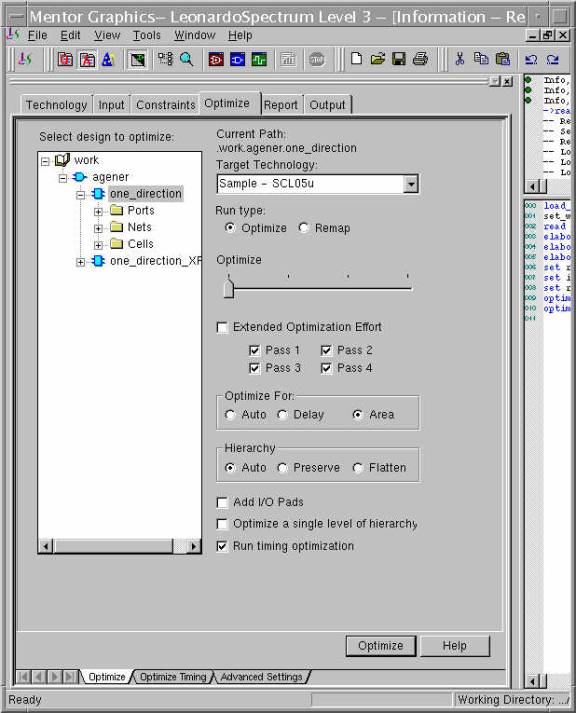Image resolution: width=576 pixels, height=713 pixels.
Task: Click the floppy disk save icon
Action: pos(399,60)
